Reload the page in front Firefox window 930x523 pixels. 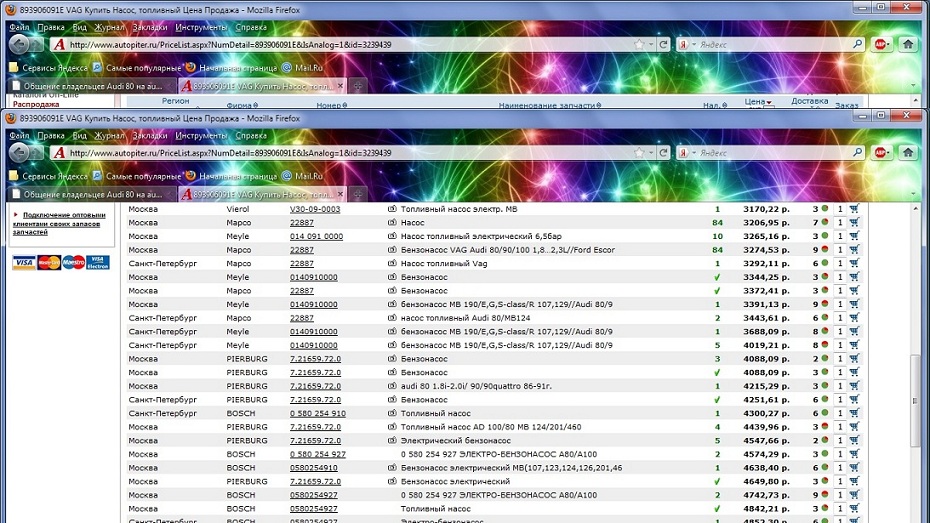coord(664,153)
